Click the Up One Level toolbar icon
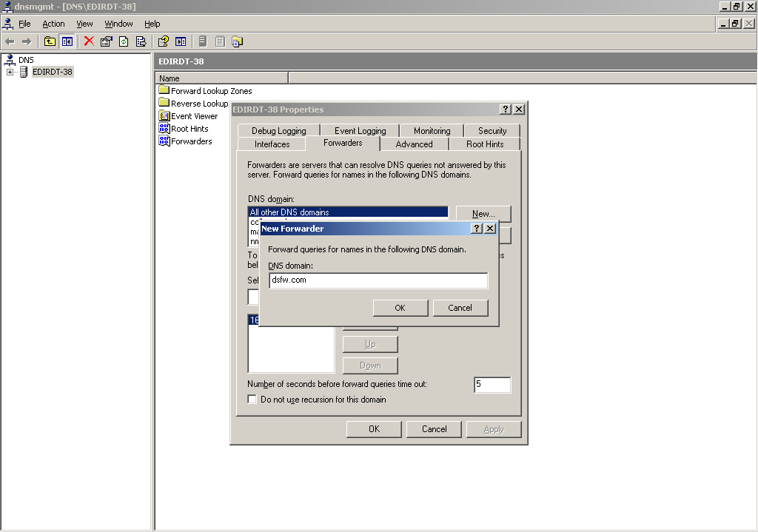Screen dimensions: 758x532 50,41
